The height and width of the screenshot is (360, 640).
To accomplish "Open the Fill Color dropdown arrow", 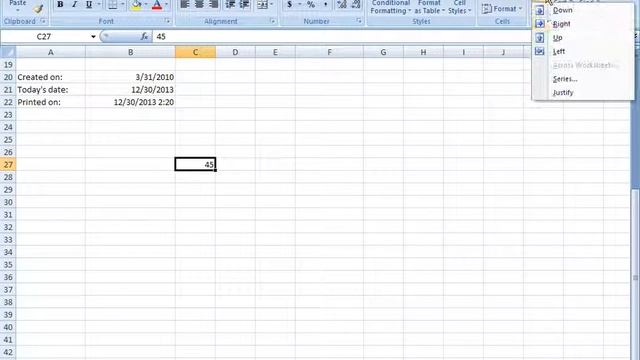I will pos(146,4).
